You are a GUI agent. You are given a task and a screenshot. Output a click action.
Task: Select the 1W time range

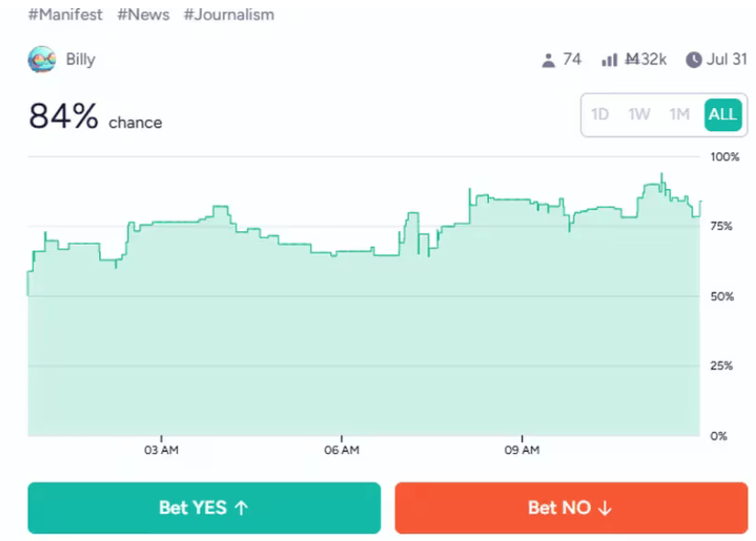(639, 115)
